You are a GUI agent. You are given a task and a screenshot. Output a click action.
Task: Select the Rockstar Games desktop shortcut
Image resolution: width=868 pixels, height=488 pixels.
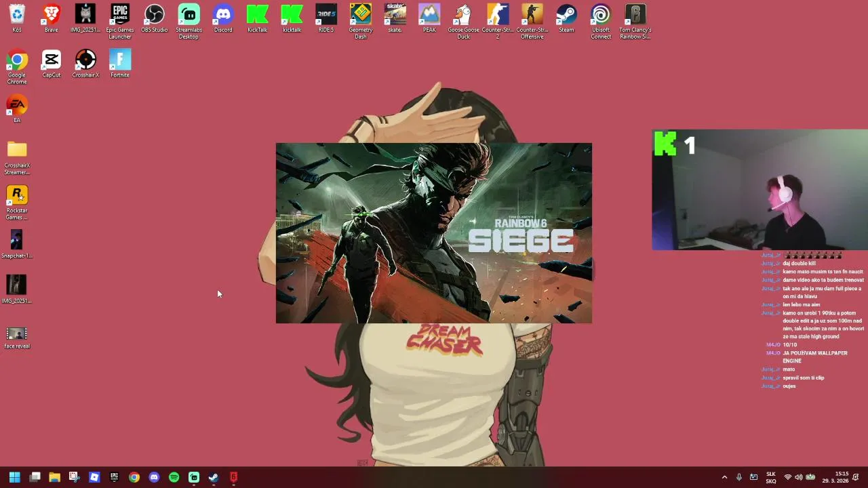[x=17, y=202]
